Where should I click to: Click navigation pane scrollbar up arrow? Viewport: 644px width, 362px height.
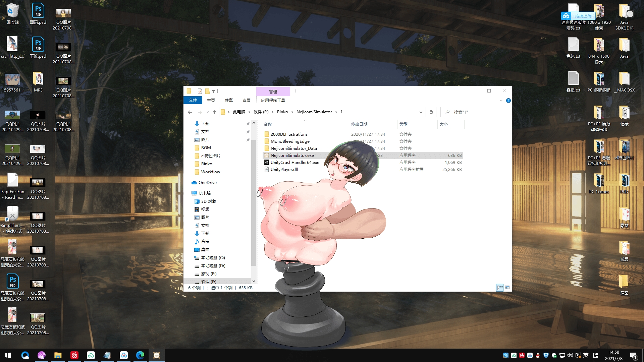[254, 123]
